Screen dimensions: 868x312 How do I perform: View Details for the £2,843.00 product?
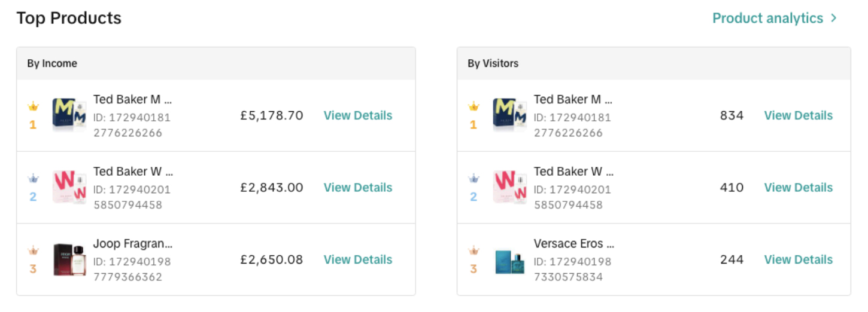(x=358, y=187)
